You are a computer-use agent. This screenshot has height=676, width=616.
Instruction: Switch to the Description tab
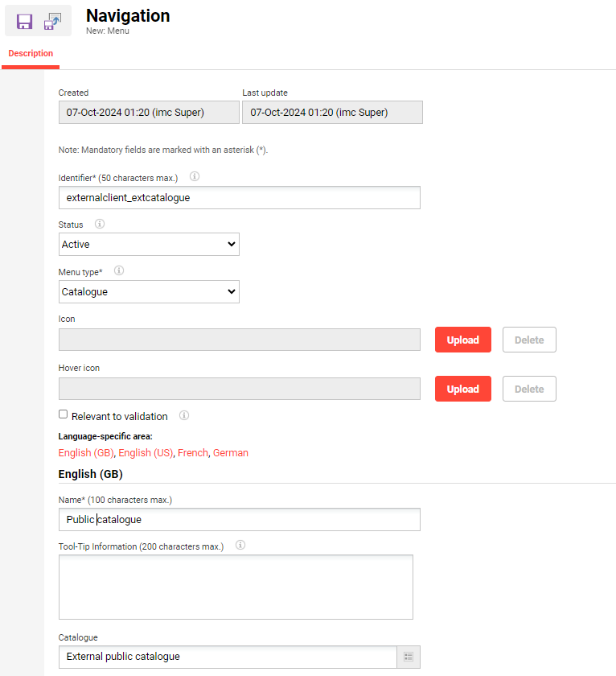coord(31,54)
